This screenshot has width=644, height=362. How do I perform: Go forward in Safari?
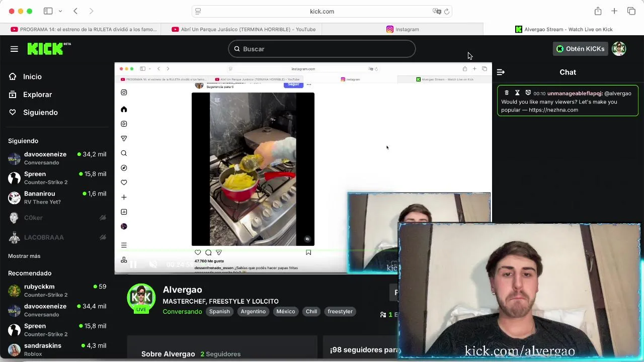click(91, 11)
